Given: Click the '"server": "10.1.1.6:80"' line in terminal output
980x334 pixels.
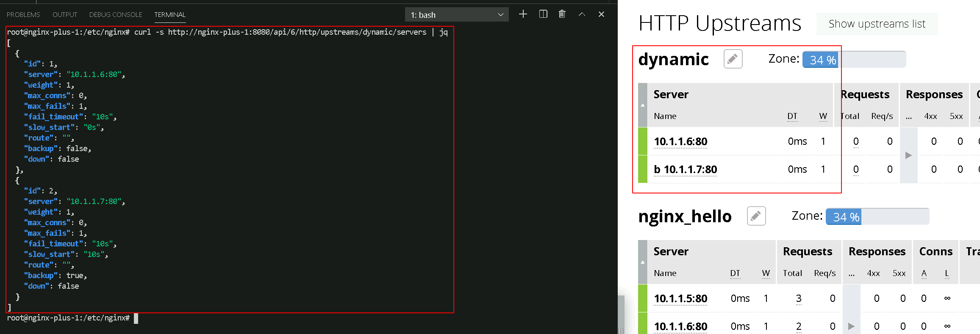Looking at the screenshot, I should (x=75, y=75).
